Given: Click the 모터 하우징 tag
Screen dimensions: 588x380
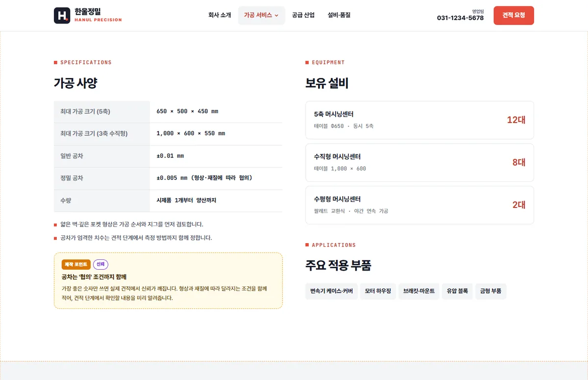Looking at the screenshot, I should [378, 291].
